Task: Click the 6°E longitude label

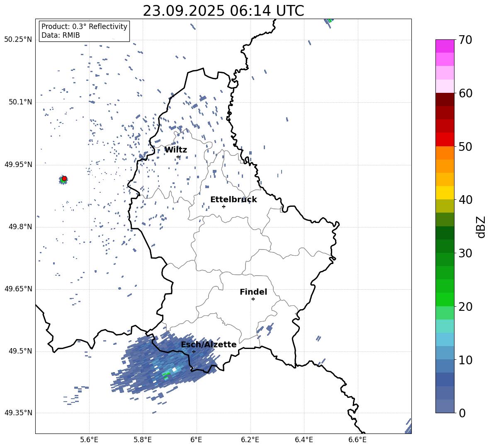Action: point(196,440)
